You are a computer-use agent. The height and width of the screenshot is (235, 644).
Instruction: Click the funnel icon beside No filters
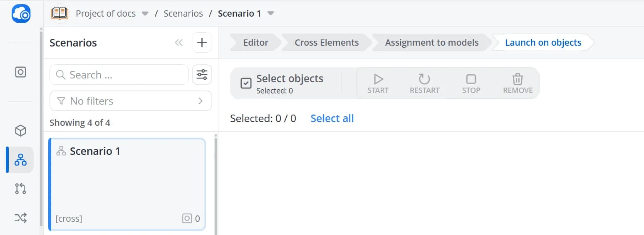[61, 101]
